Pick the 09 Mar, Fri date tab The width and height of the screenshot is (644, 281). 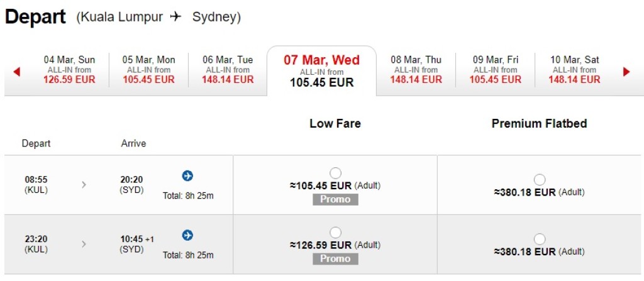click(x=495, y=70)
